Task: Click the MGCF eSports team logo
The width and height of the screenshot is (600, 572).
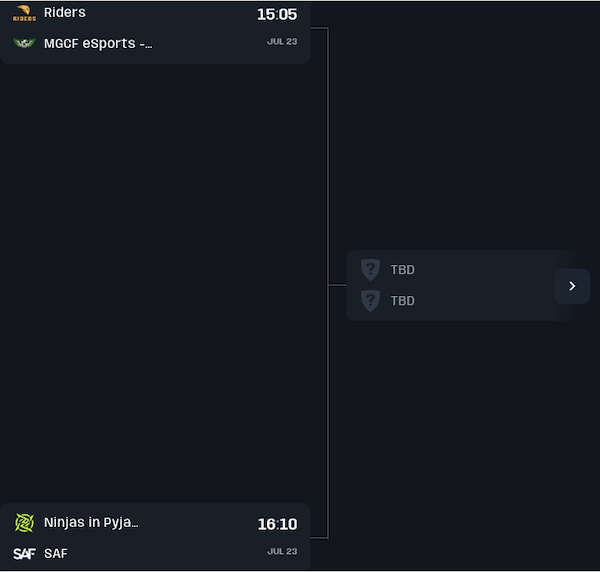Action: 24,43
